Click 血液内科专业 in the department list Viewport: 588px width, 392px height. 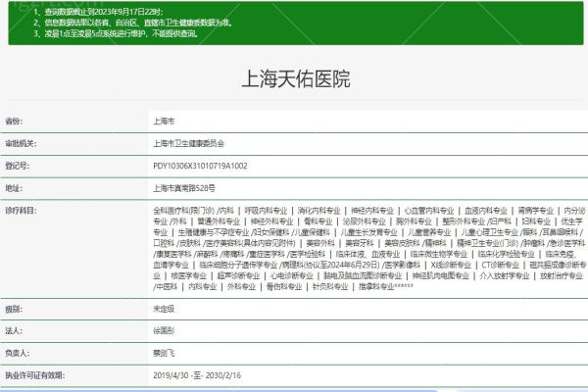[x=486, y=211]
